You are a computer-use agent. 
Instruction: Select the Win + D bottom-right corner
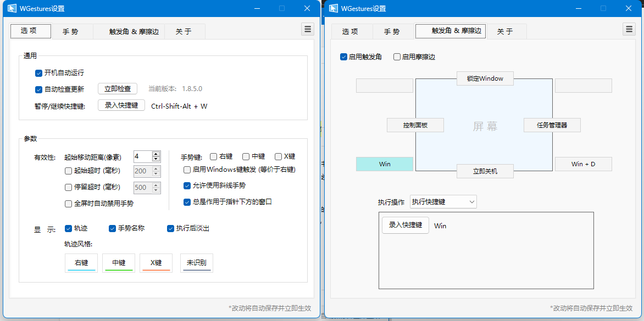click(x=583, y=164)
